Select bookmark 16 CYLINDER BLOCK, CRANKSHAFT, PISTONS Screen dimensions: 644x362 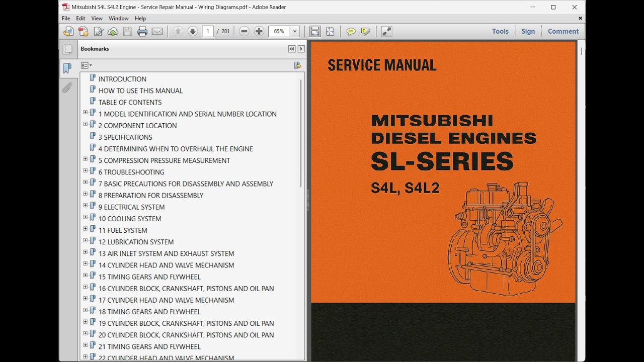click(x=186, y=289)
